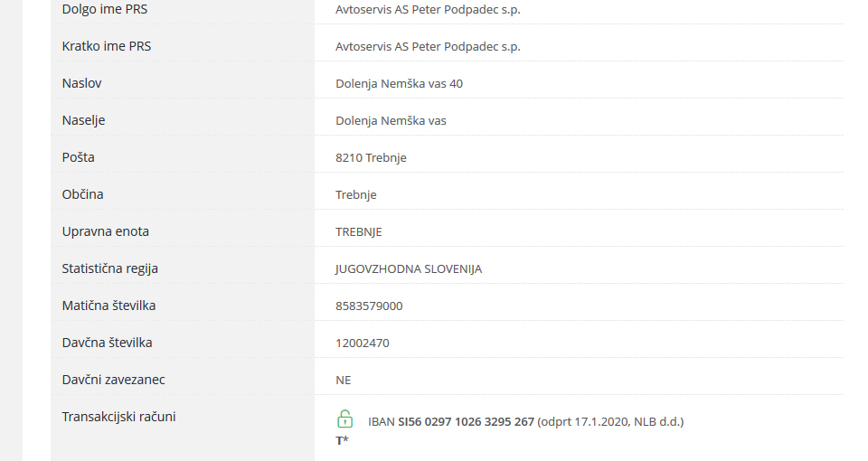Click the registration number 8583579000
The width and height of the screenshot is (868, 461).
(x=369, y=306)
